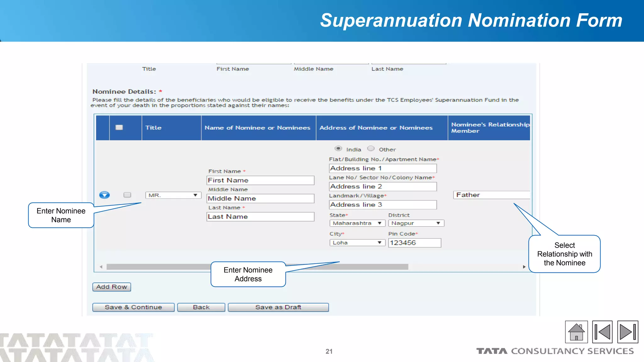Click the horizontal scrollbar's left arrow
The width and height of the screenshot is (644, 362).
(x=101, y=267)
